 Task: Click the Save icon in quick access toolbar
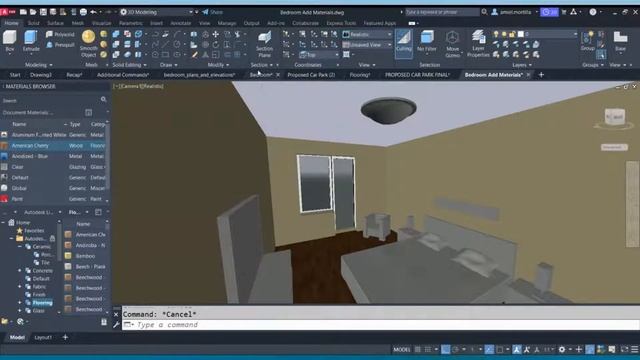[x=43, y=12]
